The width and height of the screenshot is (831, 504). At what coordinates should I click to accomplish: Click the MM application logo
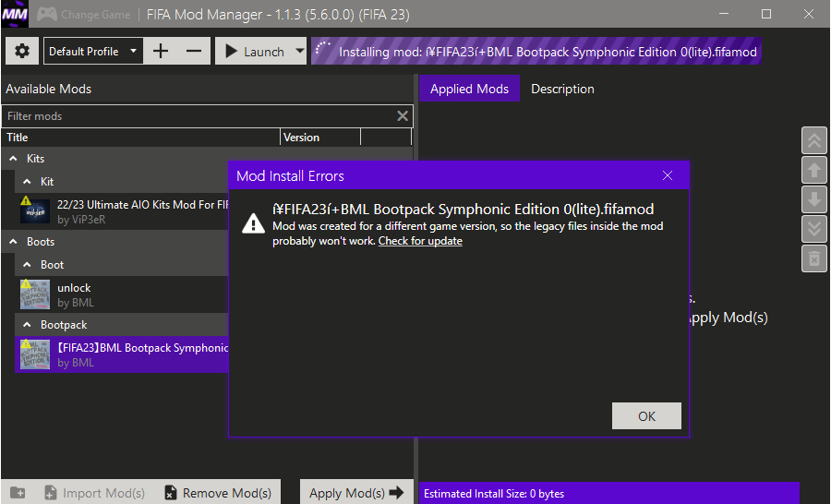click(14, 15)
